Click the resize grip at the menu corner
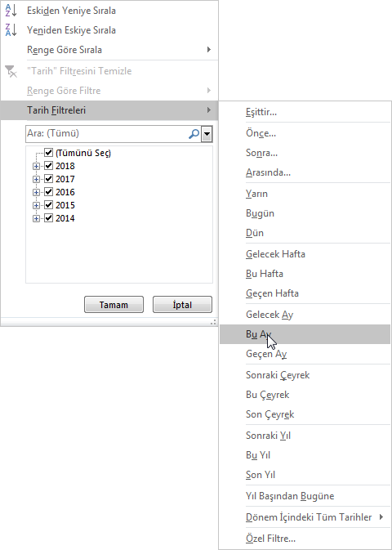The image size is (392, 550). [x=213, y=322]
